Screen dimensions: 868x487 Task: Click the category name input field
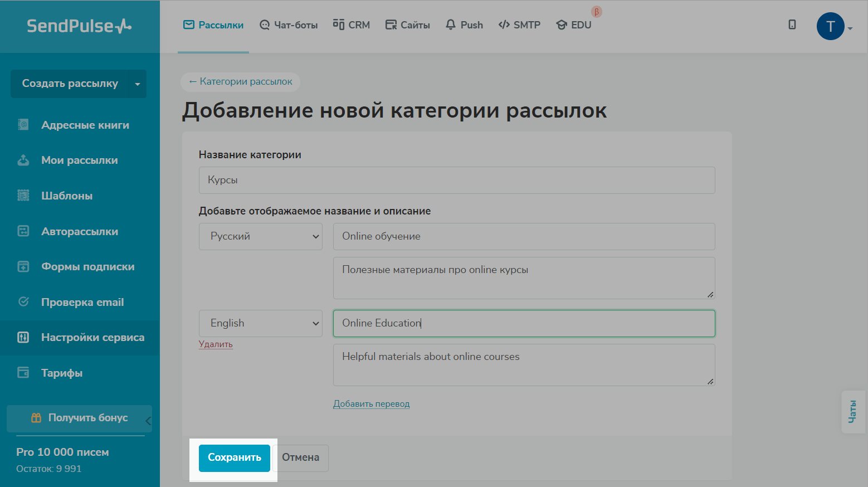pyautogui.click(x=456, y=181)
